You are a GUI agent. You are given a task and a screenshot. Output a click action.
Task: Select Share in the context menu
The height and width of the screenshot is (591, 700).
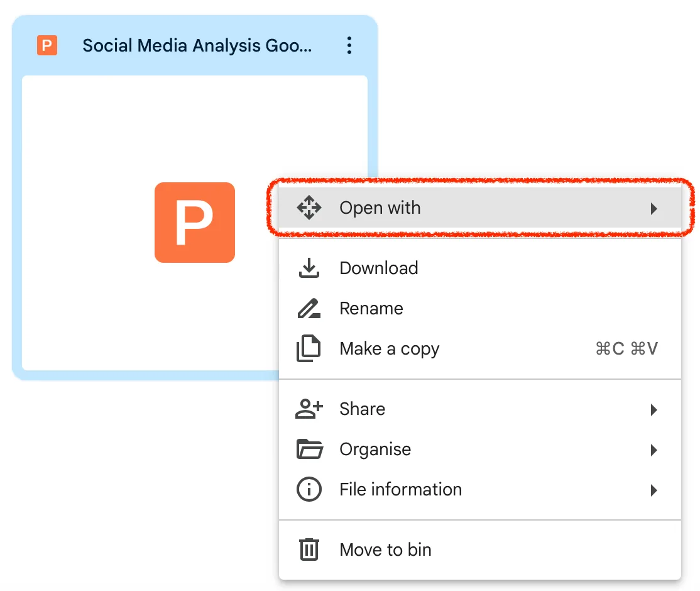click(480, 409)
